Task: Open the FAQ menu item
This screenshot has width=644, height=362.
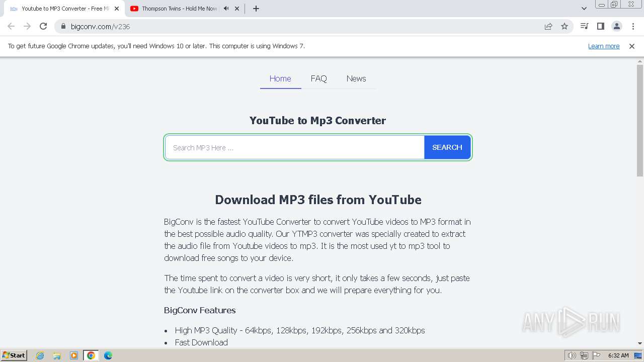Action: 318,78
